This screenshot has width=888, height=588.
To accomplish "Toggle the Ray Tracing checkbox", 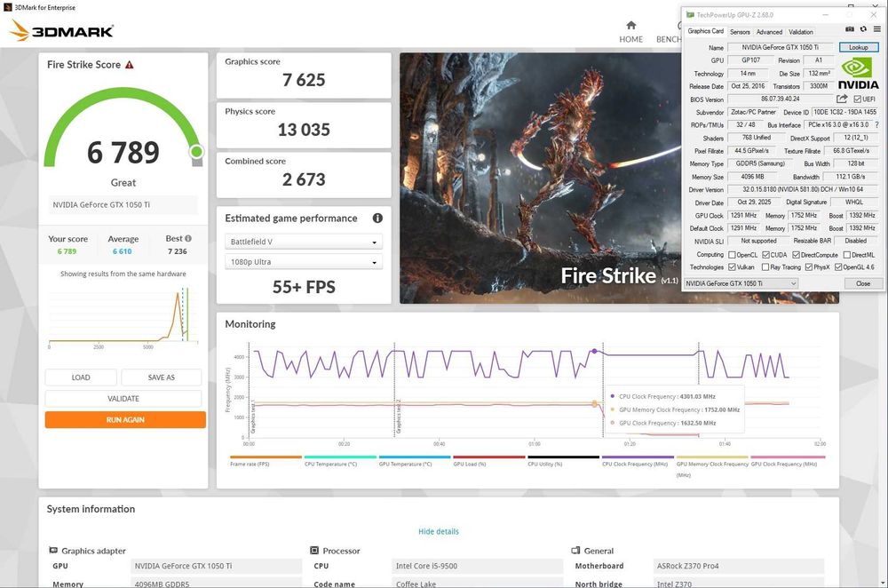I will coord(765,266).
